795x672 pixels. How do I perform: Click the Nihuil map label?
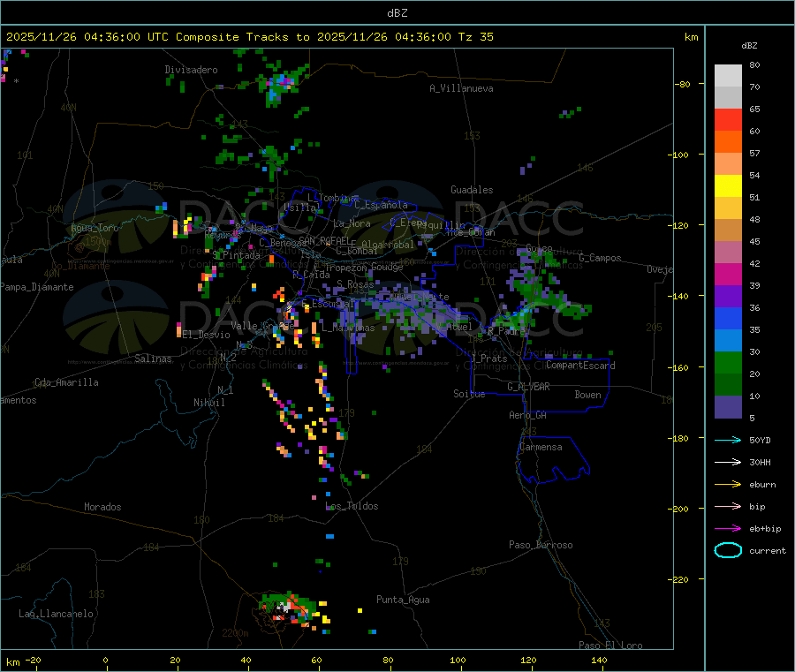click(x=208, y=403)
